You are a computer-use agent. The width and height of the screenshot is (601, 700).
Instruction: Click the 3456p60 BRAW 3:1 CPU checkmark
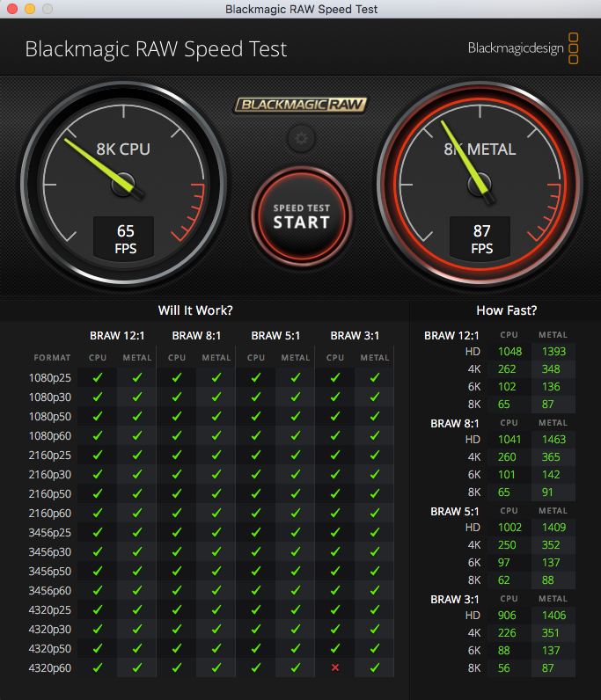pyautogui.click(x=335, y=591)
